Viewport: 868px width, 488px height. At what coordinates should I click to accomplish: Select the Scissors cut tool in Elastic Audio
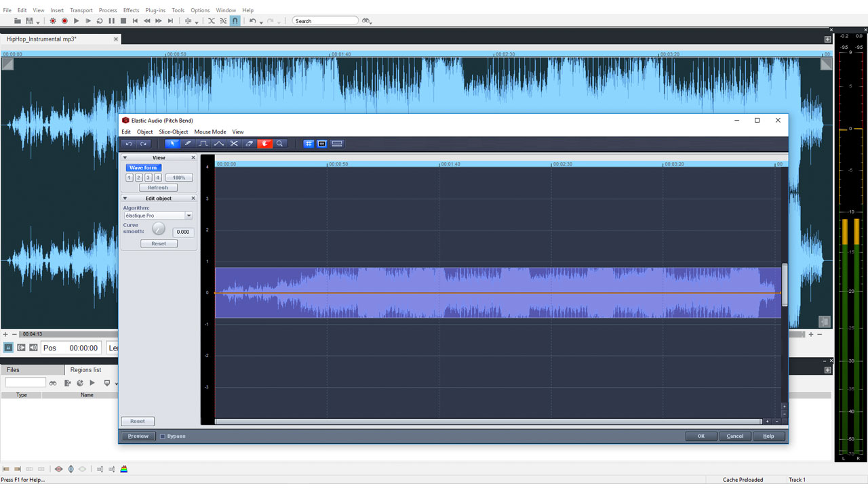[x=234, y=143]
